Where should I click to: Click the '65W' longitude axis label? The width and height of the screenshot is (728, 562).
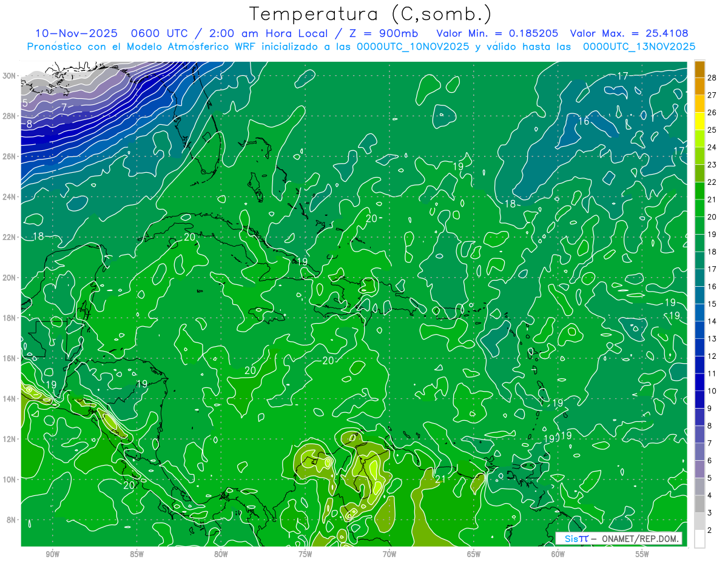[x=474, y=554]
